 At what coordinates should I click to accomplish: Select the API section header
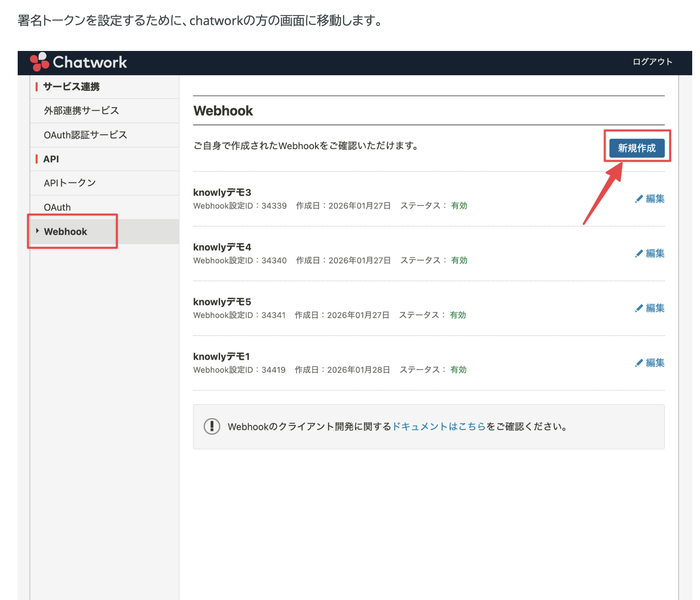tap(51, 159)
